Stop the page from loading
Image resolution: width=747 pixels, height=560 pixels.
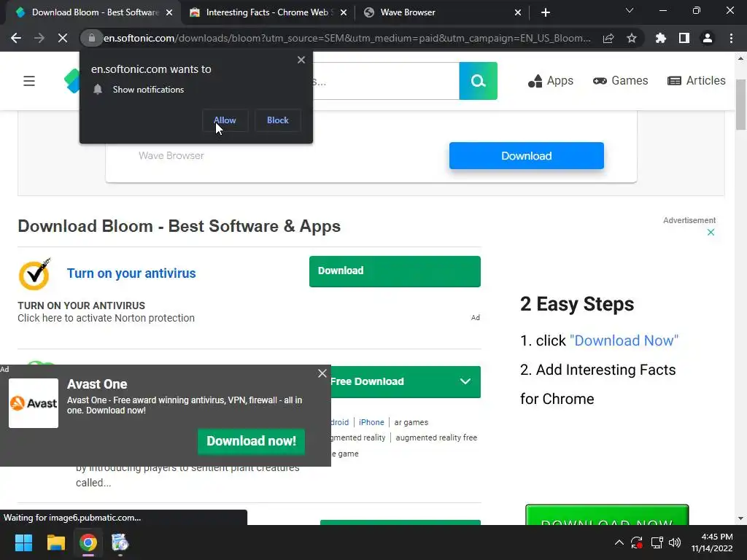tap(63, 38)
